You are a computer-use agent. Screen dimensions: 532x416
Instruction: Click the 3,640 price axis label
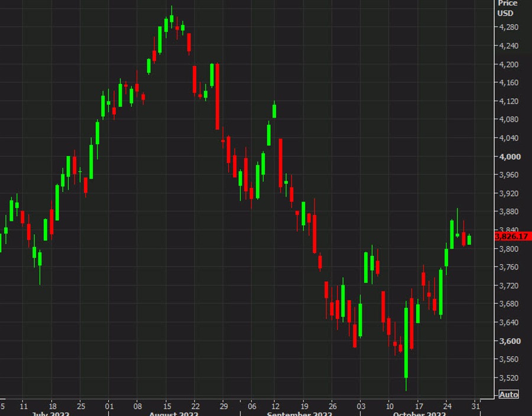tap(509, 323)
